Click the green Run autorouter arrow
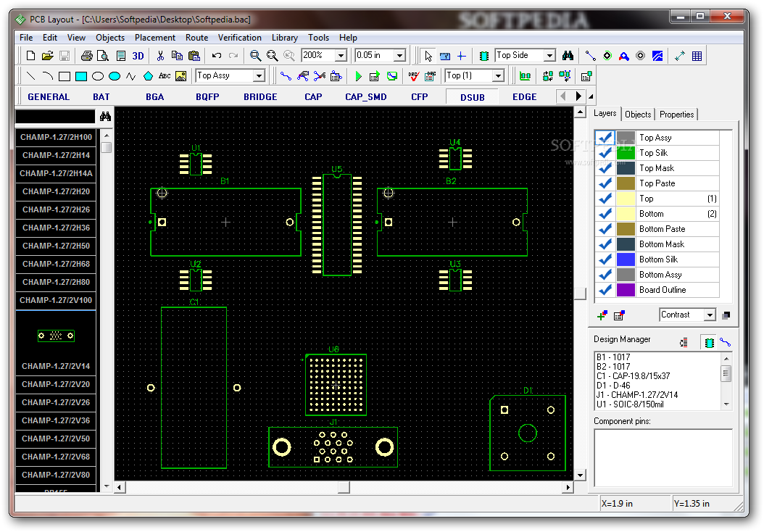The width and height of the screenshot is (764, 532). (359, 76)
